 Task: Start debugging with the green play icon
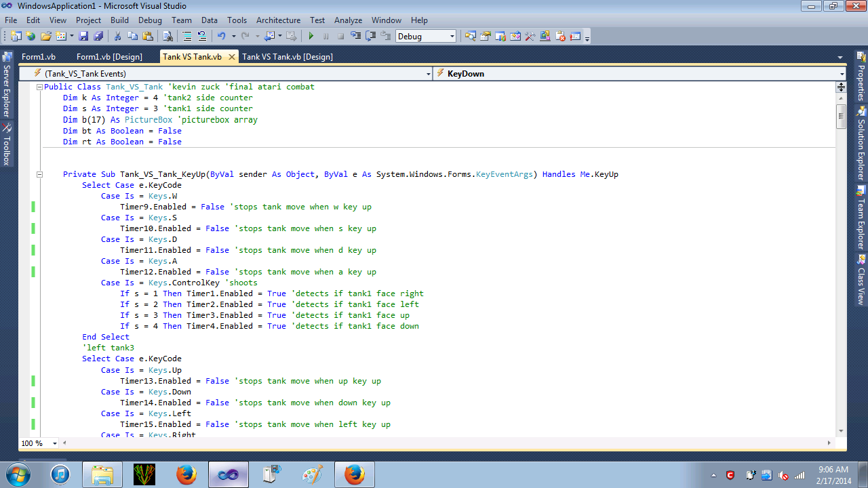311,36
